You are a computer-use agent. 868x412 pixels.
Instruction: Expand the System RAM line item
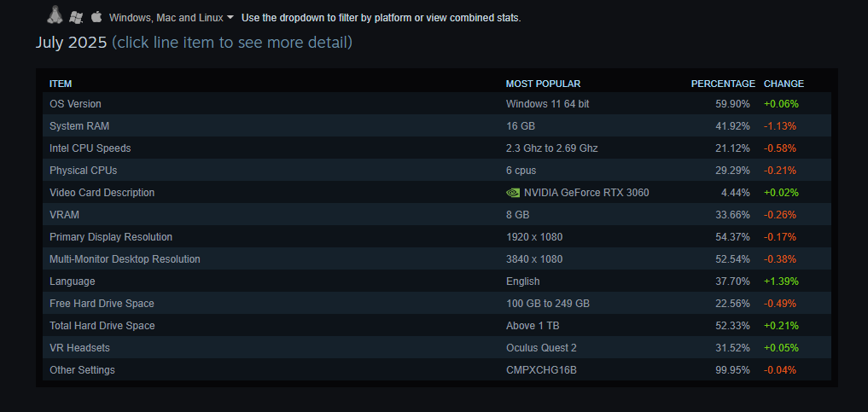437,125
